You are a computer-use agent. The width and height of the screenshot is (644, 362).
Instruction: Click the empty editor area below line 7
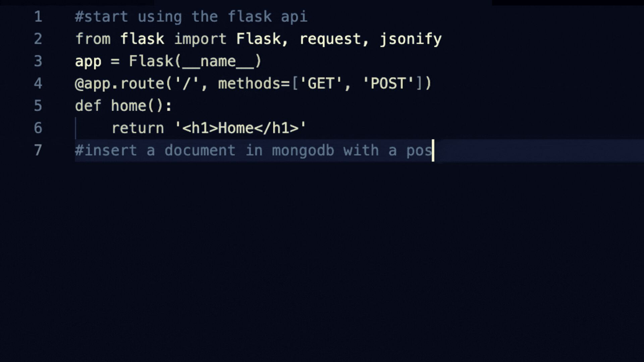click(x=322, y=261)
